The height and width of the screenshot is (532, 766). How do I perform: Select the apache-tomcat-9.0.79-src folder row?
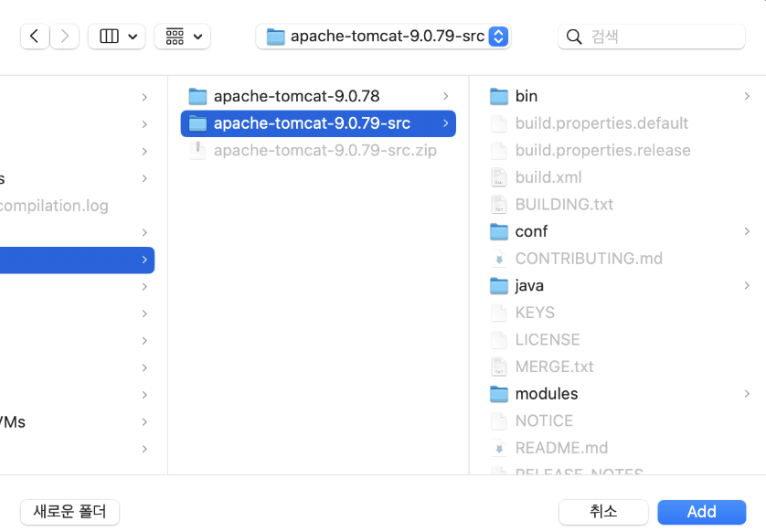tap(318, 123)
